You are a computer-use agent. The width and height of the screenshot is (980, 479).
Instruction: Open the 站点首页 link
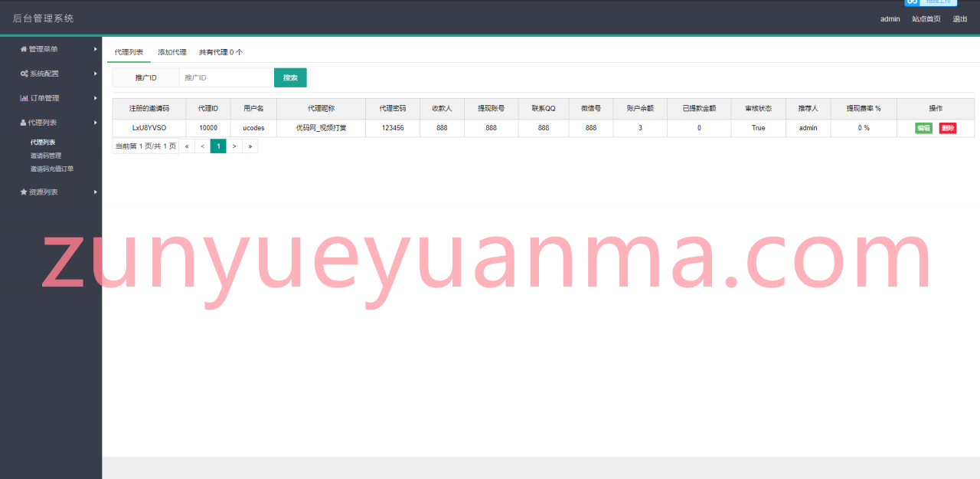tap(926, 19)
